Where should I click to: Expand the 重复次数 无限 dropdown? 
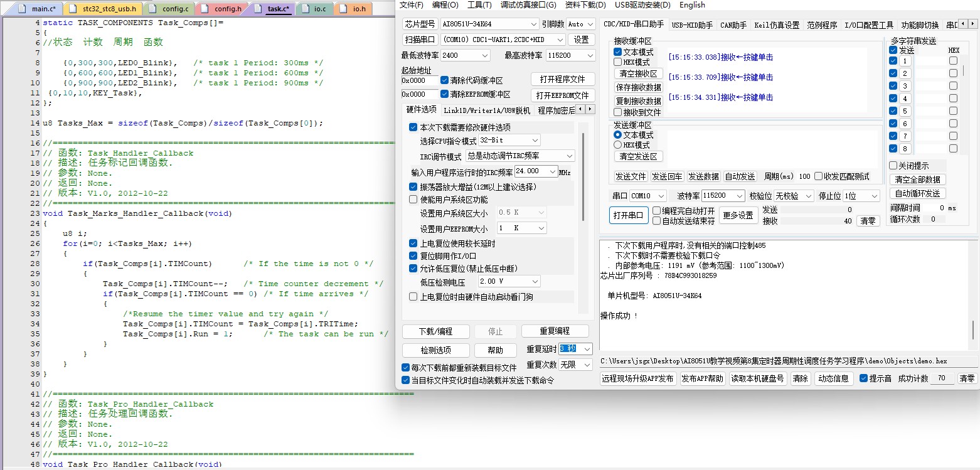tap(587, 365)
